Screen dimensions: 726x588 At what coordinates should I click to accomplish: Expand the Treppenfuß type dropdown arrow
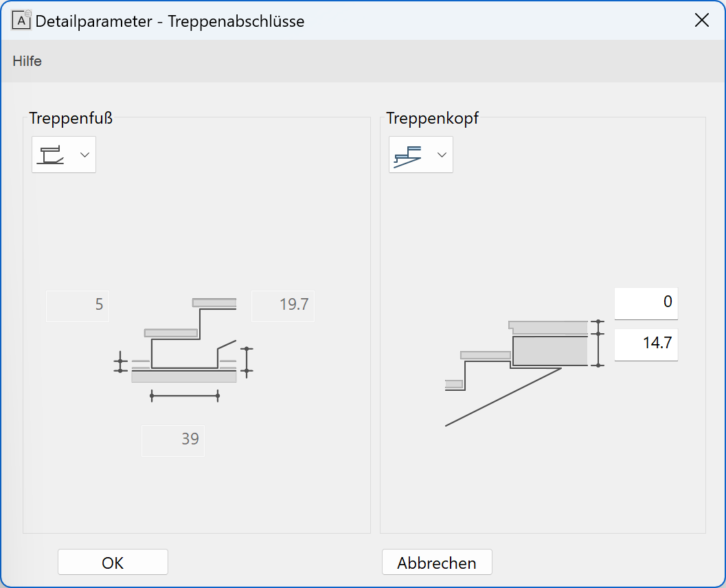[x=85, y=155]
